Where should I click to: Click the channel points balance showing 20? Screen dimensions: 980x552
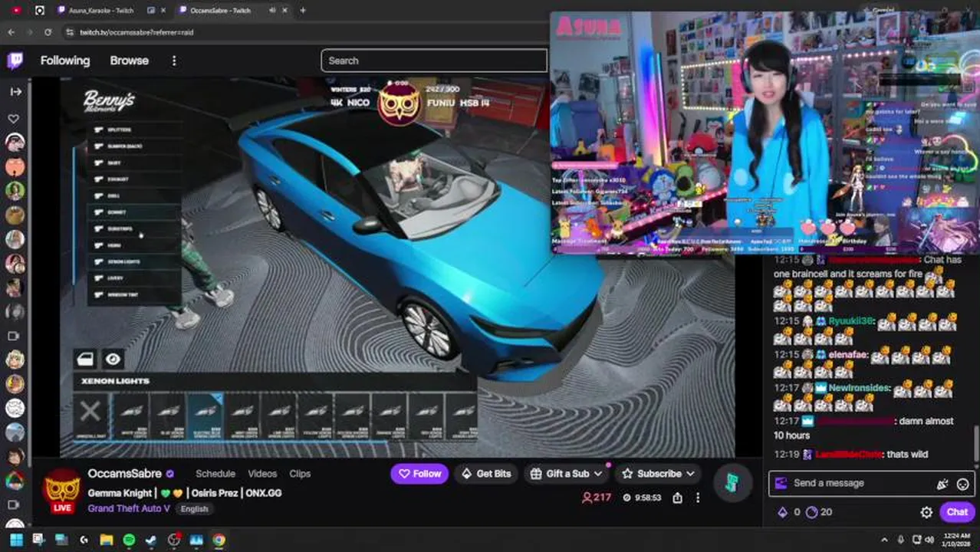click(819, 512)
